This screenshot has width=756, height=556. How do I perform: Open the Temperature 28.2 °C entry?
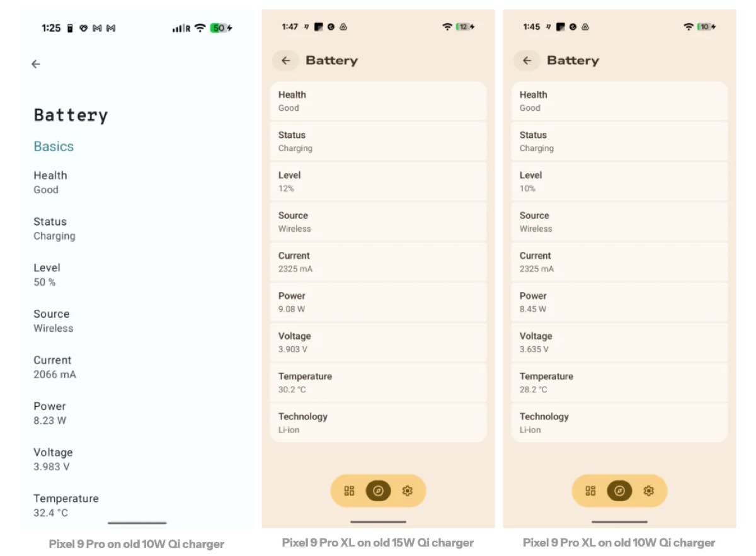619,383
